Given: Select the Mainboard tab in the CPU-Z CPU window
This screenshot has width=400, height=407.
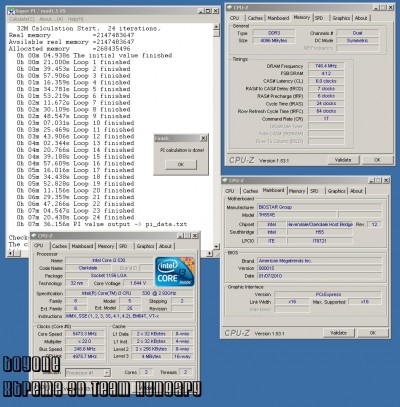Looking at the screenshot, I should [82, 246].
